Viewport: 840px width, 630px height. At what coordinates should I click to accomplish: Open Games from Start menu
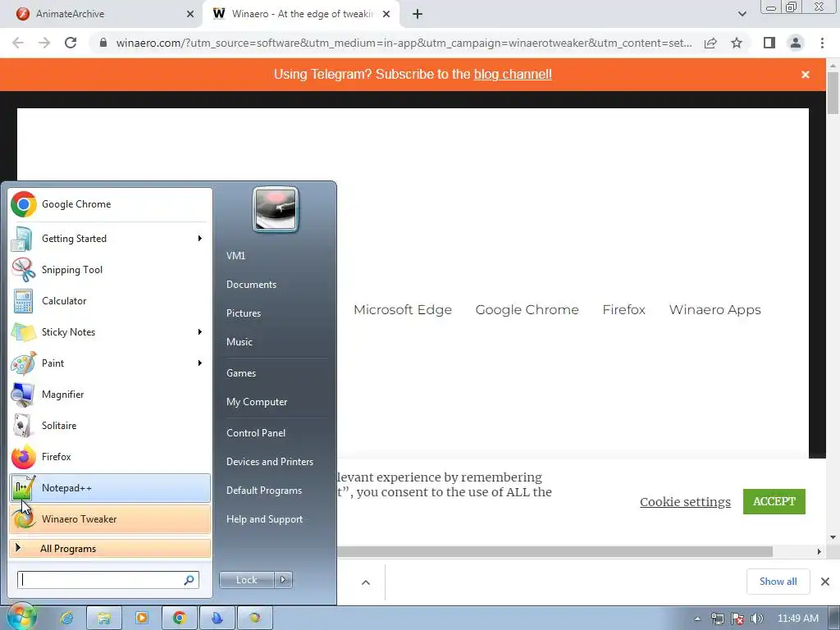coord(241,373)
